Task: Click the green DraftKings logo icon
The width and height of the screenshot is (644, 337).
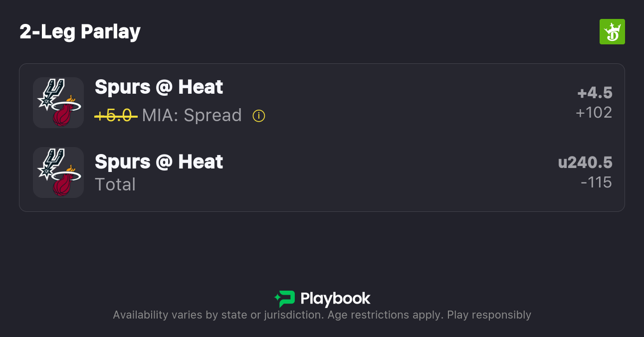Action: click(x=612, y=32)
